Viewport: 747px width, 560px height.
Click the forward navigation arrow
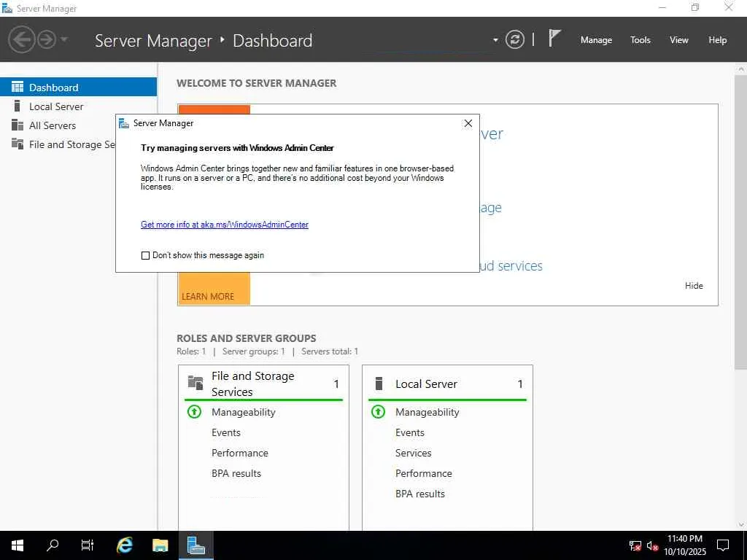(x=47, y=39)
